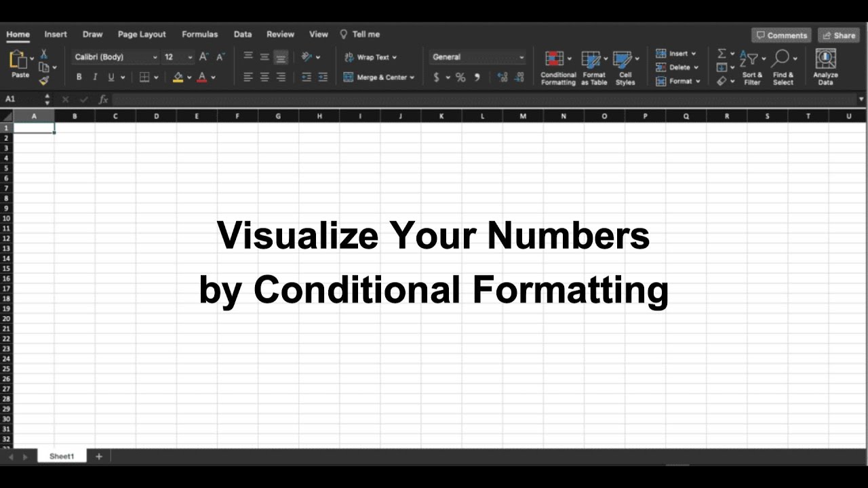Click the Paste clipboard icon
This screenshot has width=868, height=488.
(18, 60)
